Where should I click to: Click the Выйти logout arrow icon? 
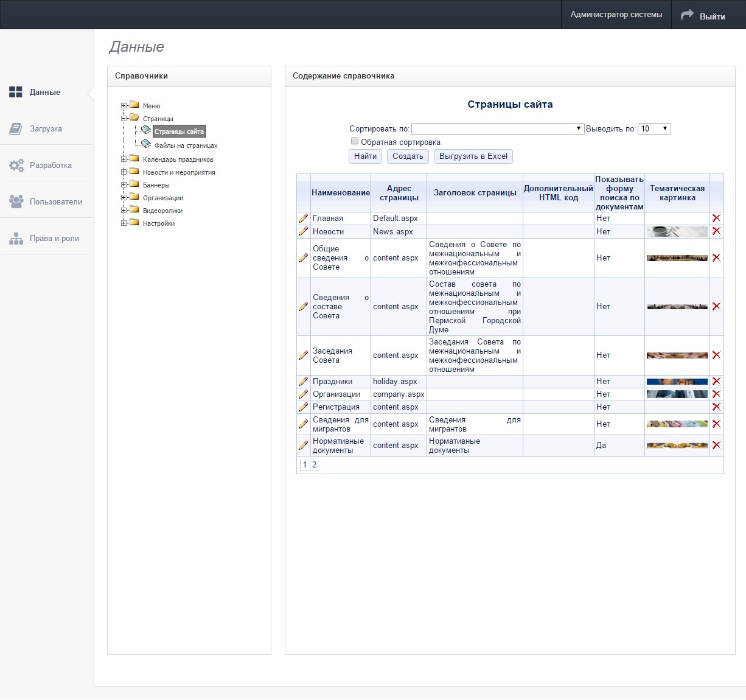(687, 15)
